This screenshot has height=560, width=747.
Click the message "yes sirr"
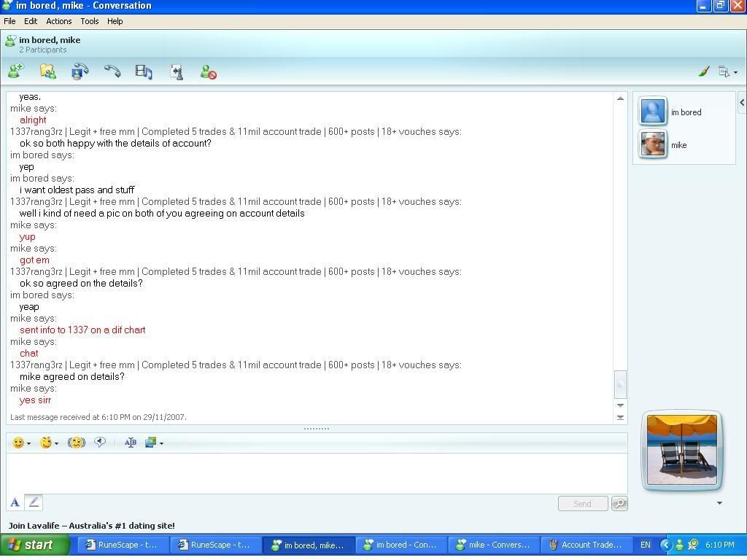pos(35,400)
